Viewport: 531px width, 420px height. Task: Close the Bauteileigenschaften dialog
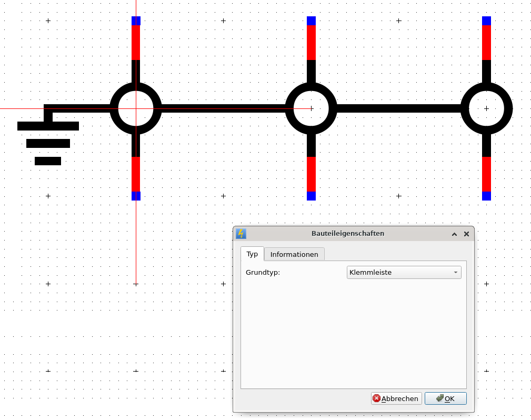pos(466,234)
